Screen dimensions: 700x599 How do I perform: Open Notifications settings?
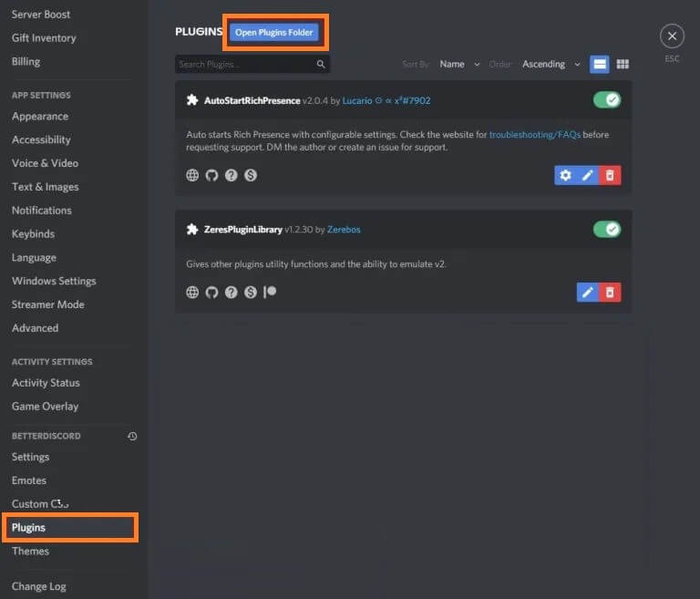pos(42,211)
